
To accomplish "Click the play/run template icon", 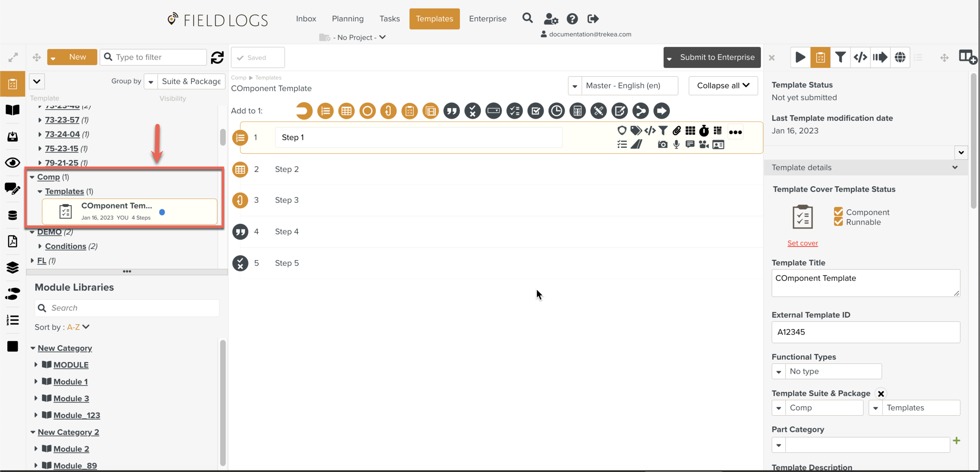I will (800, 58).
